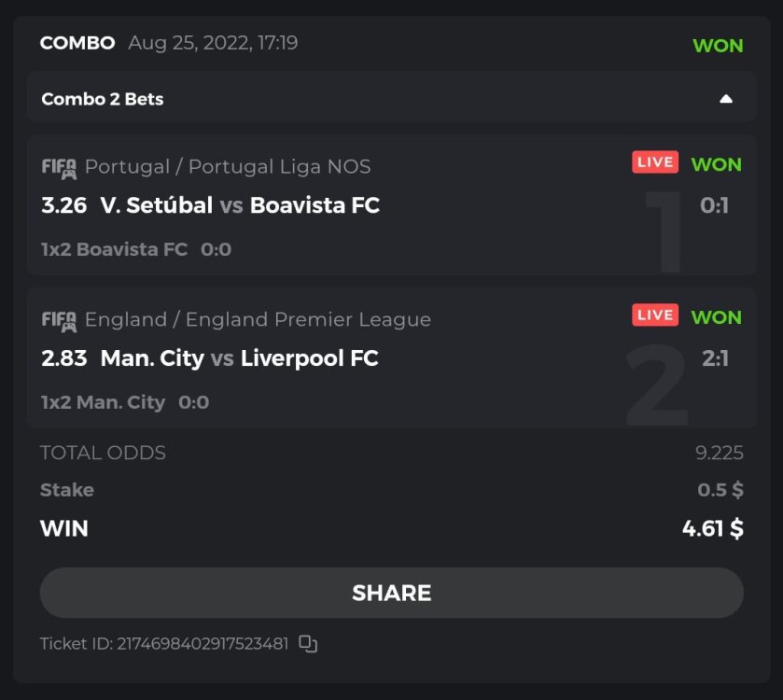
Task: Click the 0:1 final score
Action: 714,205
